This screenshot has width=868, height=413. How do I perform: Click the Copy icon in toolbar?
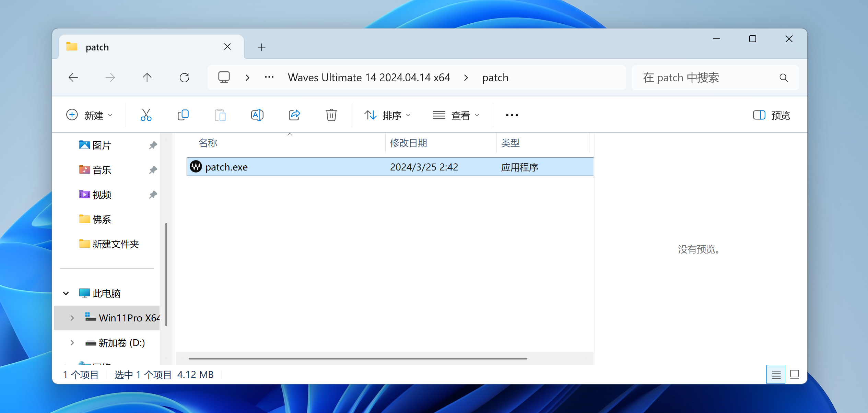(183, 115)
